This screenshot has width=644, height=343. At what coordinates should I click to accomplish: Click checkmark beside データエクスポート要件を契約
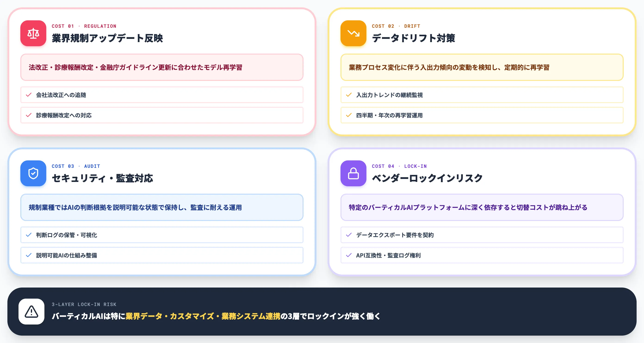click(349, 235)
